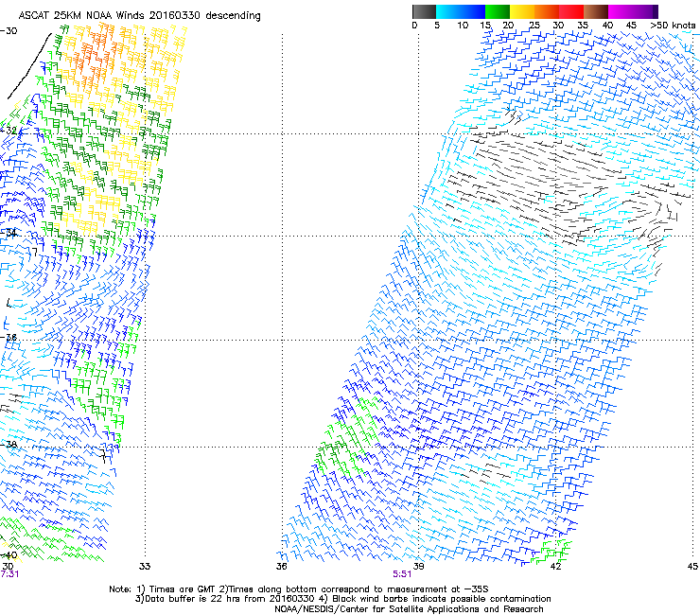This screenshot has width=700, height=615.
Task: Click the '20' label under the color bar
Action: point(508,26)
